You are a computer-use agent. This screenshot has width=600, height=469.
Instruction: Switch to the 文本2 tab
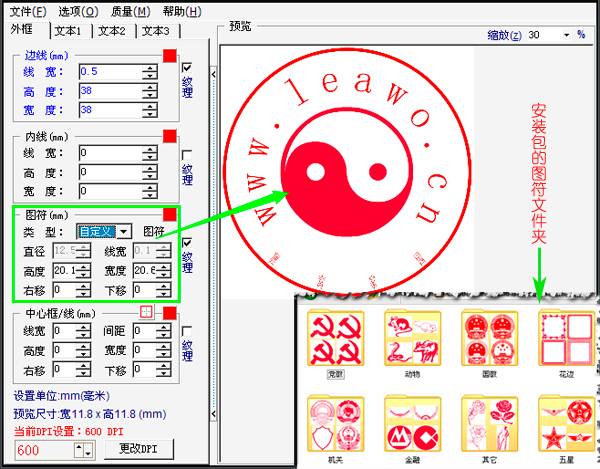tap(114, 31)
